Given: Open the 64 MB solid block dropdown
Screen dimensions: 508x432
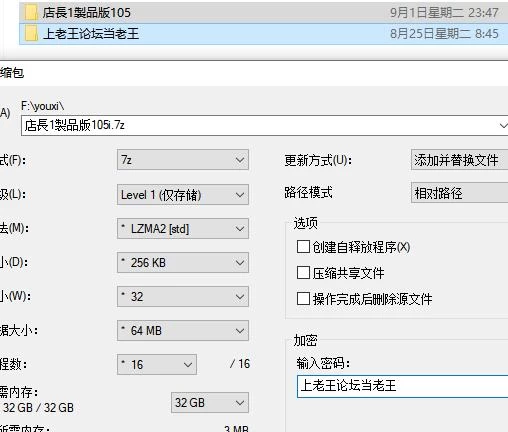Looking at the screenshot, I should 183,331.
